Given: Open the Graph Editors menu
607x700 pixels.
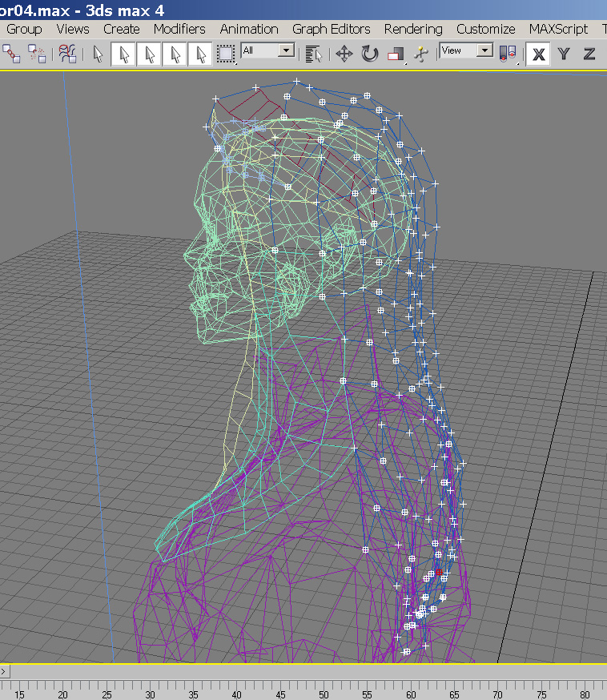Looking at the screenshot, I should (x=331, y=29).
